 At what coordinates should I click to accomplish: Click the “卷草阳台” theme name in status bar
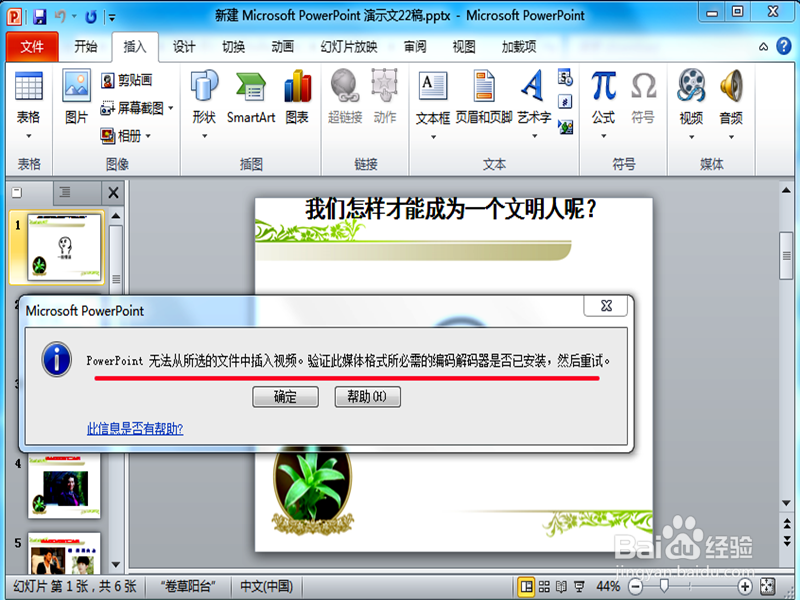click(188, 586)
